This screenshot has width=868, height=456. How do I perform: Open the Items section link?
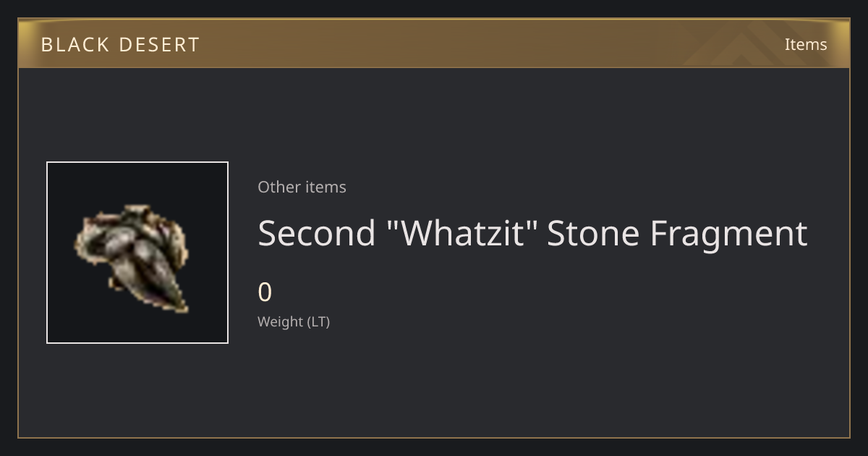click(806, 44)
